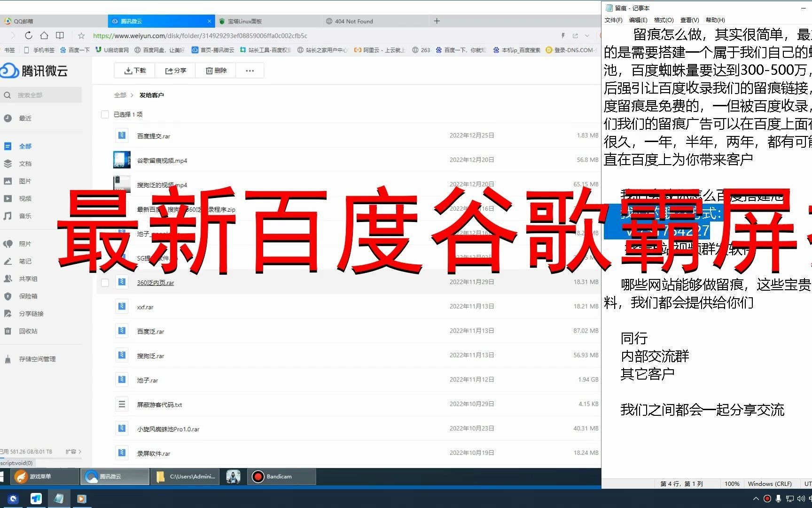
Task: Select the 百度泛.rar file
Action: (x=150, y=332)
